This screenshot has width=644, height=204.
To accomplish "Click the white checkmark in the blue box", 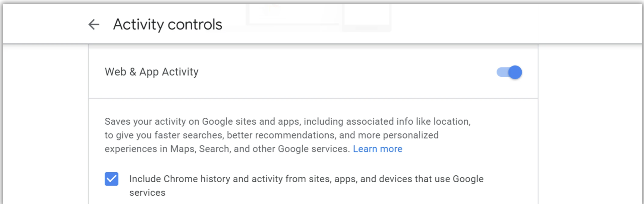I will coord(112,179).
